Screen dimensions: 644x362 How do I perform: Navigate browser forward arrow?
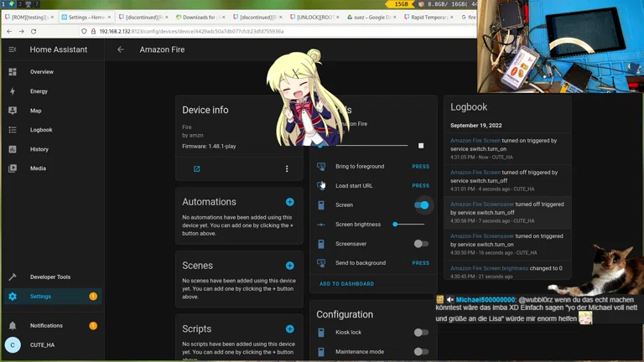click(x=21, y=31)
